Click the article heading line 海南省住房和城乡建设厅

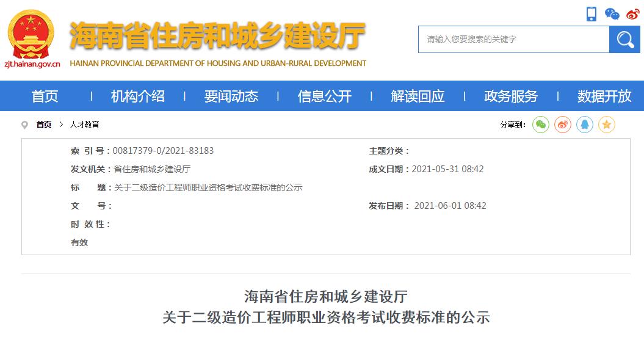tap(326, 296)
